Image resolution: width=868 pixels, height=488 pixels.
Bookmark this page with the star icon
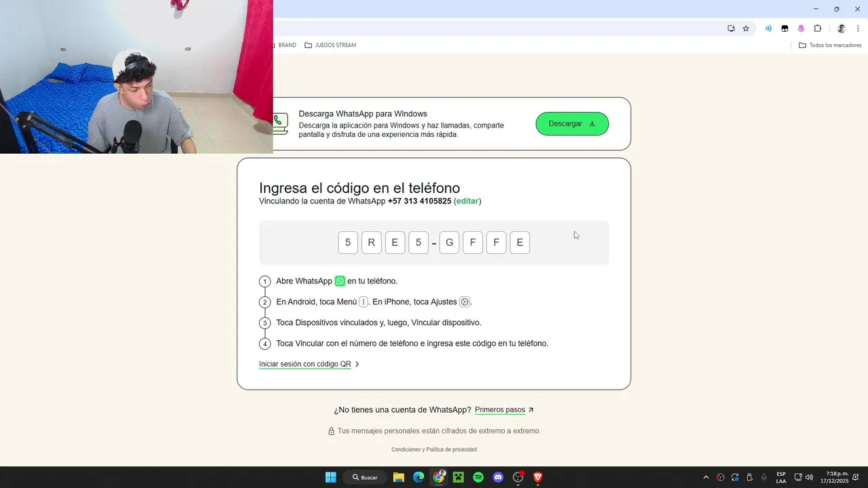pos(746,28)
